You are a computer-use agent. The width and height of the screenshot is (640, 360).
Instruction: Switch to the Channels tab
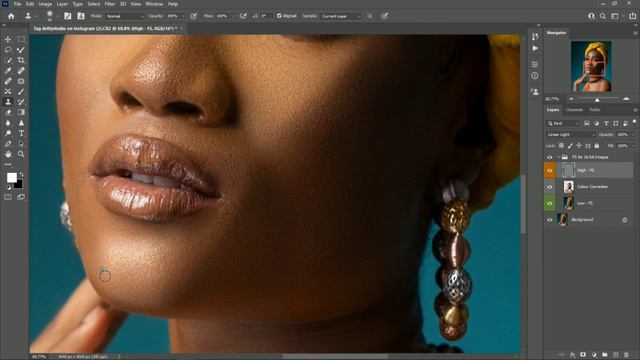tap(574, 110)
